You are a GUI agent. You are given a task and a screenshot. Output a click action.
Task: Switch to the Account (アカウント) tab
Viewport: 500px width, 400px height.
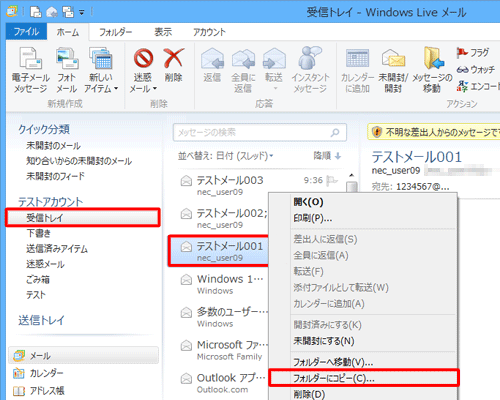(209, 32)
